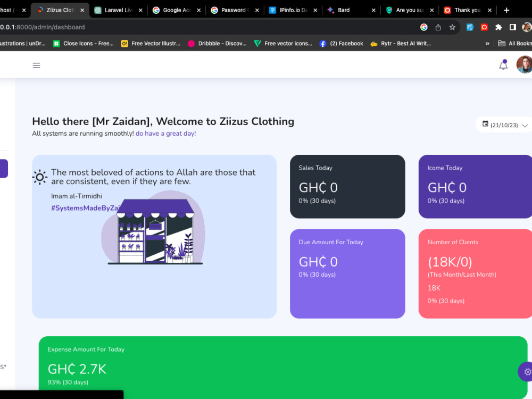The image size is (532, 399).
Task: Click the '(18K/0)' clients value
Action: 450,262
